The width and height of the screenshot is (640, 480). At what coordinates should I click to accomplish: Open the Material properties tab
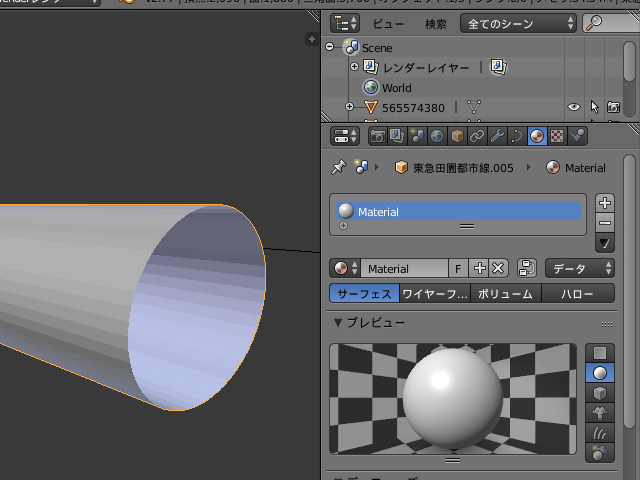tap(537, 136)
